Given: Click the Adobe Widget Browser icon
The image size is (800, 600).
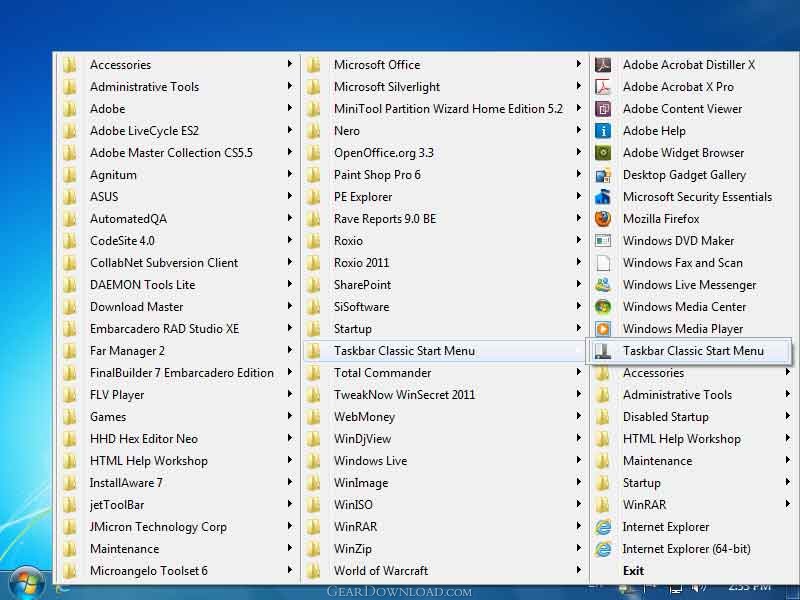Looking at the screenshot, I should pyautogui.click(x=603, y=153).
